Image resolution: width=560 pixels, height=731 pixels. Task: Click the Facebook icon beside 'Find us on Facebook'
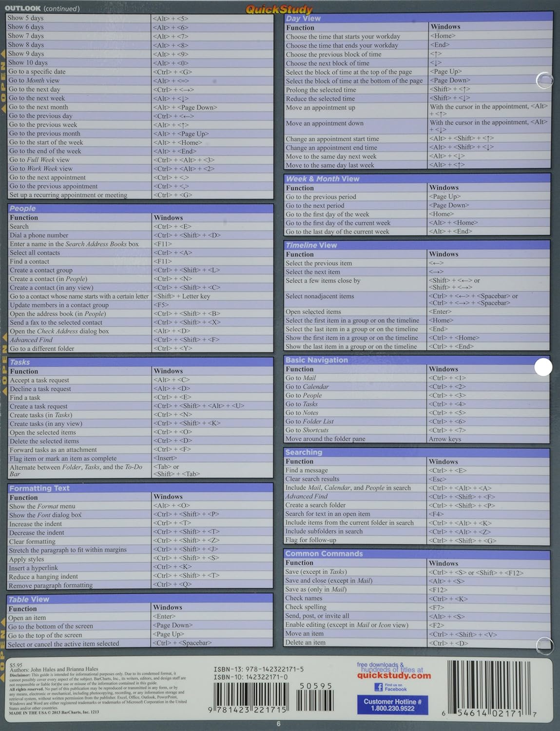click(378, 687)
